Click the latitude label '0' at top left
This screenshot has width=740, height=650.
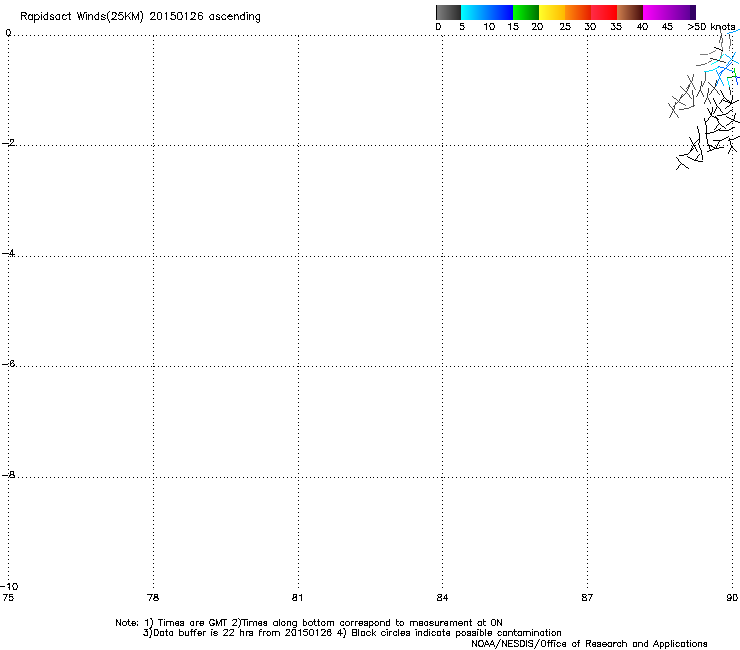(x=8, y=33)
